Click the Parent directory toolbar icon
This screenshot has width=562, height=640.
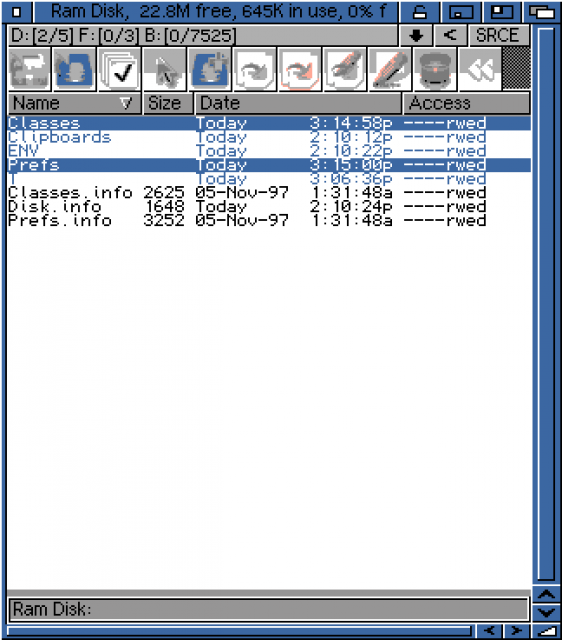(29, 69)
